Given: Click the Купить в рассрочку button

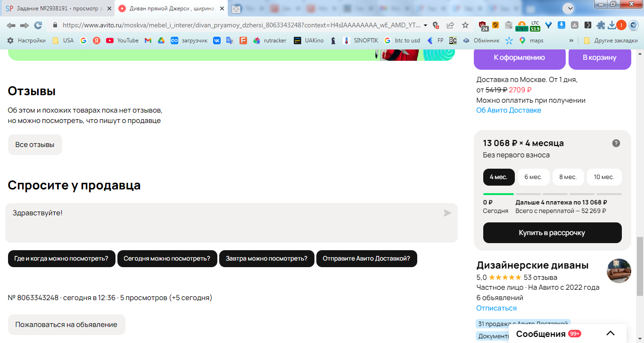Looking at the screenshot, I should [553, 233].
